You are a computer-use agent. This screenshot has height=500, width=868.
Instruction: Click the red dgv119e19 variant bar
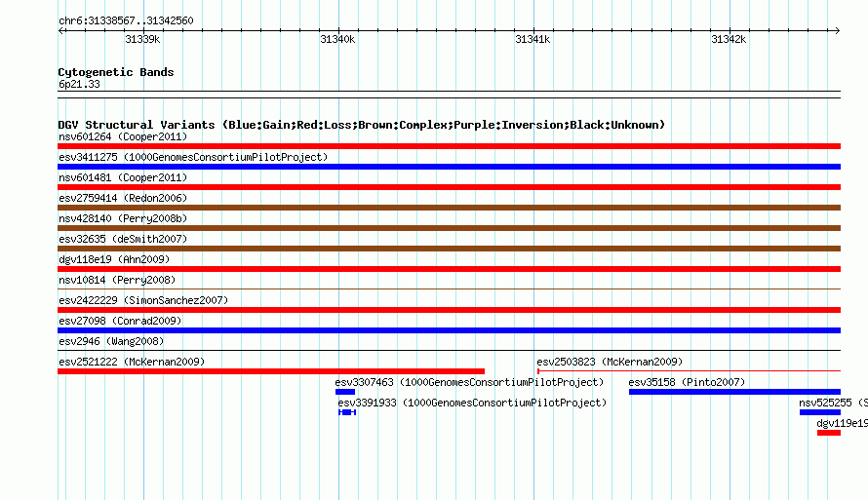[829, 433]
